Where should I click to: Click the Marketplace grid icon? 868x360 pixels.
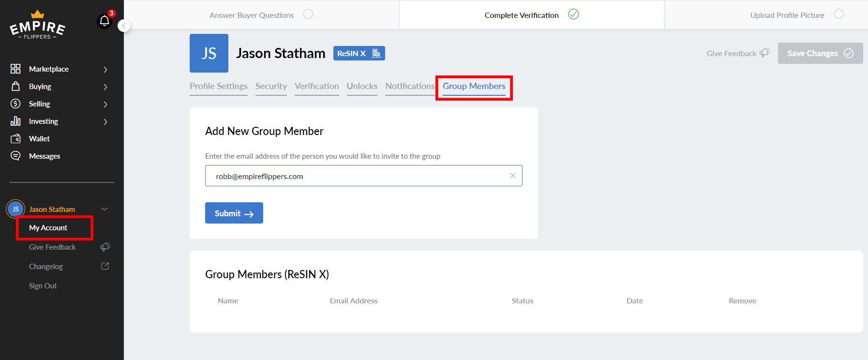pyautogui.click(x=15, y=69)
